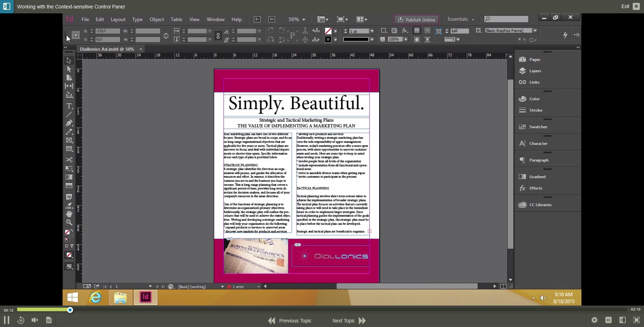Click the Publish Online button
The image size is (644, 327).
tap(416, 19)
